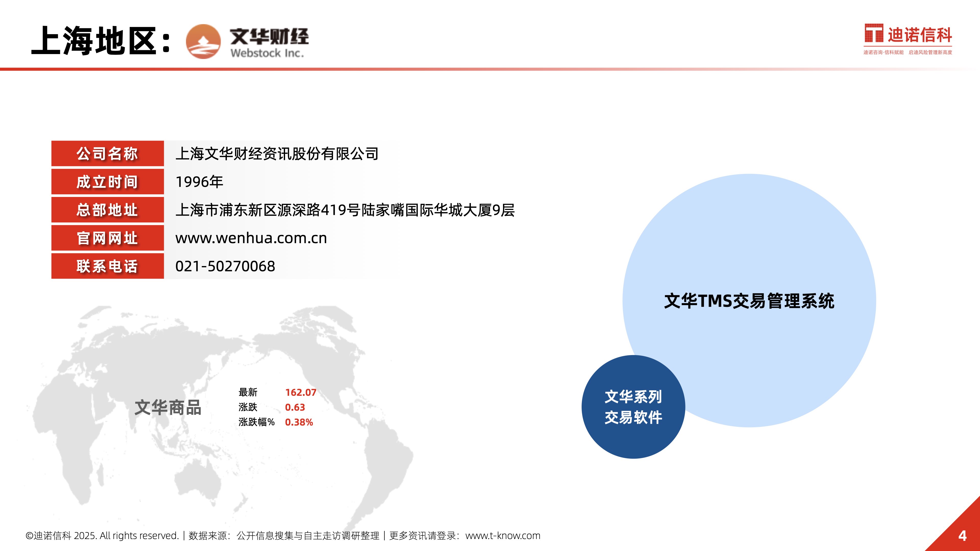This screenshot has width=980, height=551.
Task: Click the Webstock Inc. orange circle logo
Action: pos(203,41)
